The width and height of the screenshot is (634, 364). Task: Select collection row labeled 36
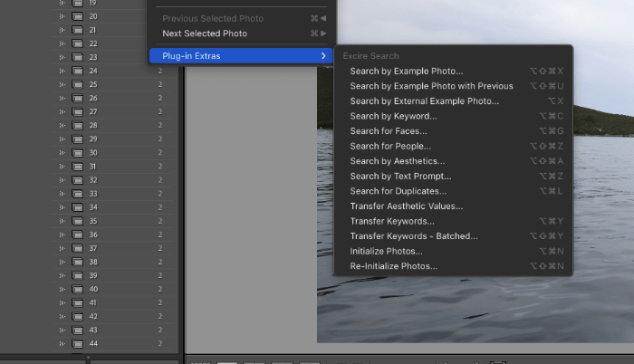click(x=112, y=235)
